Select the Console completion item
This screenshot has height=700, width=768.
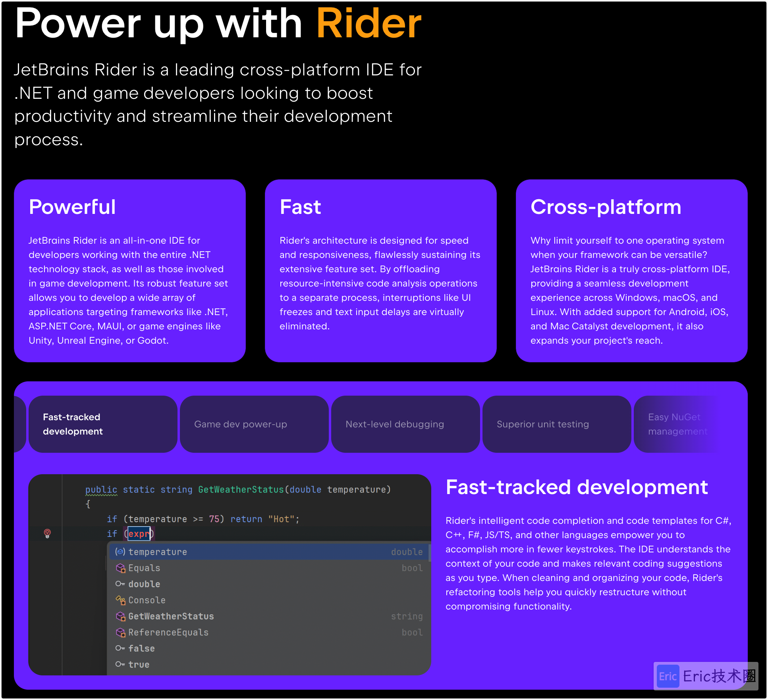269,600
